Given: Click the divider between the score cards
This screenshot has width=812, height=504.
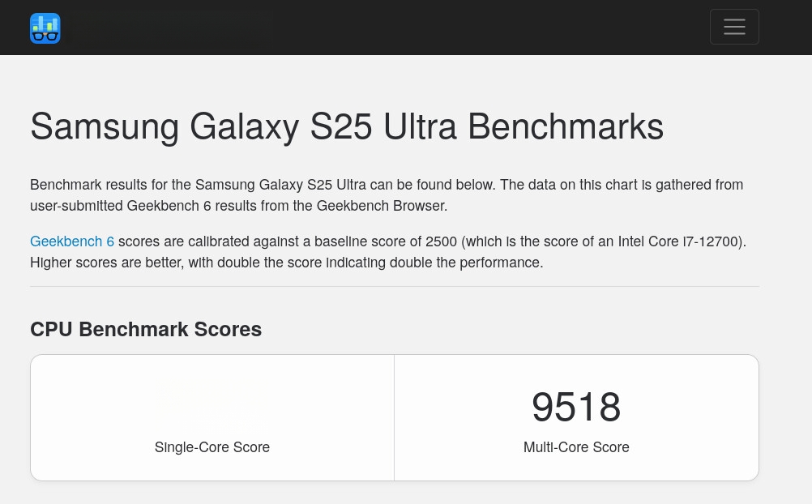Looking at the screenshot, I should click(x=394, y=417).
